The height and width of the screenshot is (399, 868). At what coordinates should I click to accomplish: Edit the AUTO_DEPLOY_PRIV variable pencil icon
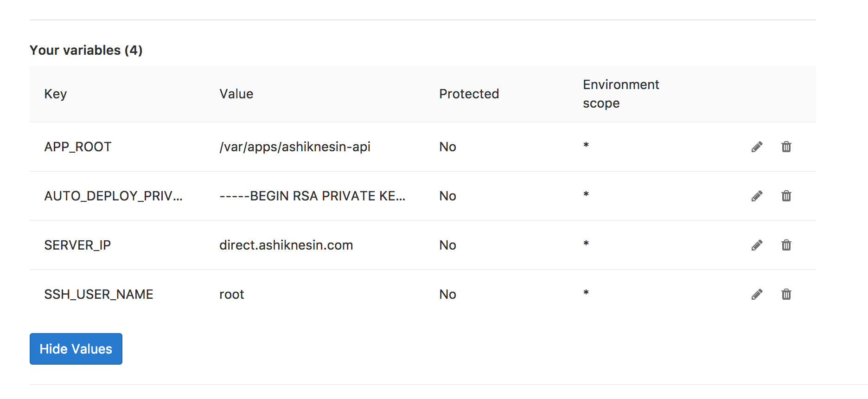coord(757,196)
